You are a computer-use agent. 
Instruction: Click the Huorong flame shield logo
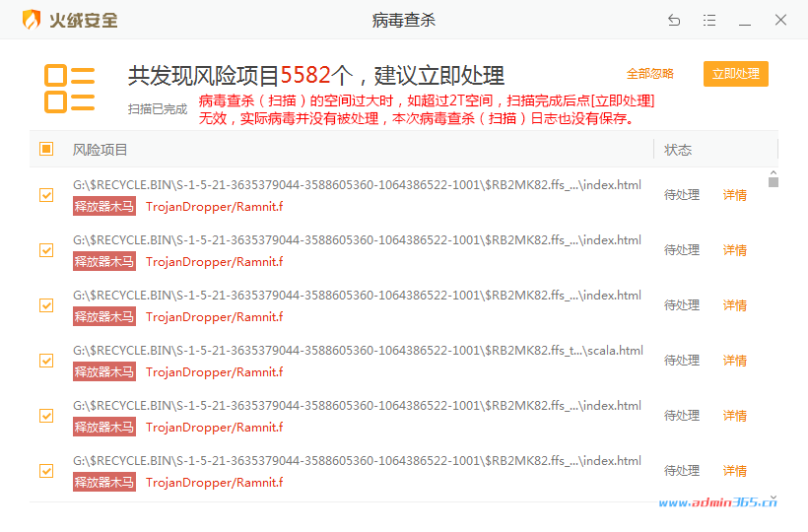pyautogui.click(x=31, y=20)
